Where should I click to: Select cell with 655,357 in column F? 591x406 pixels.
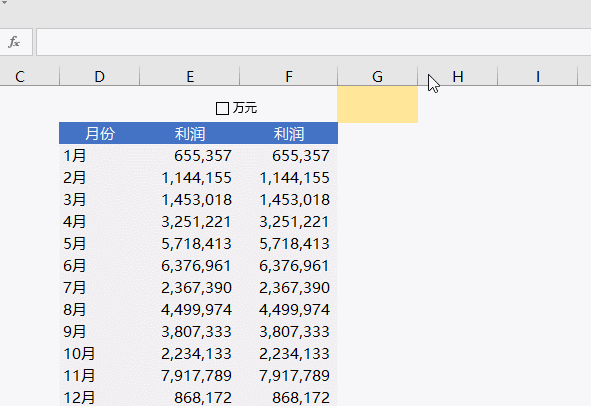coord(289,156)
